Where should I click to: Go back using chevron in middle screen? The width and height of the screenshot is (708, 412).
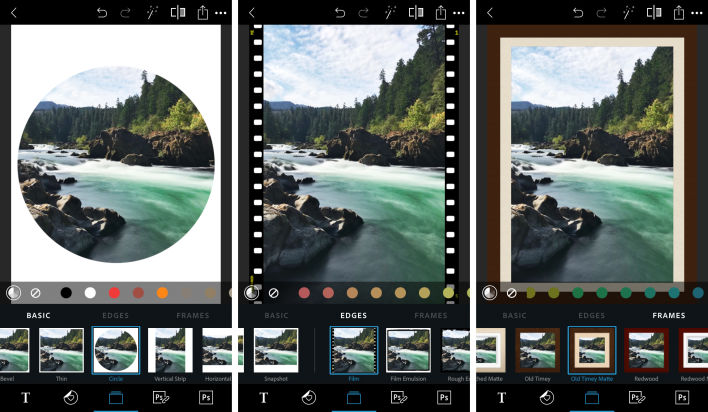pos(252,13)
